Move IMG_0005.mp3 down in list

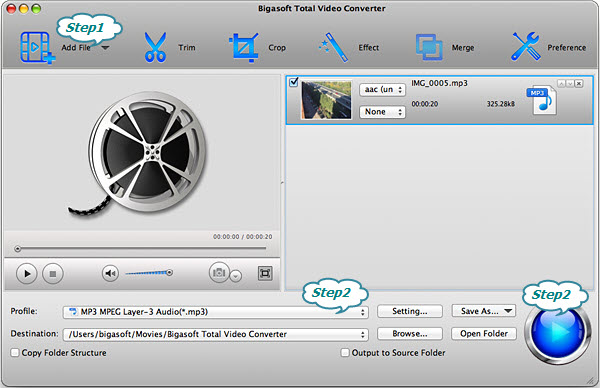click(570, 83)
